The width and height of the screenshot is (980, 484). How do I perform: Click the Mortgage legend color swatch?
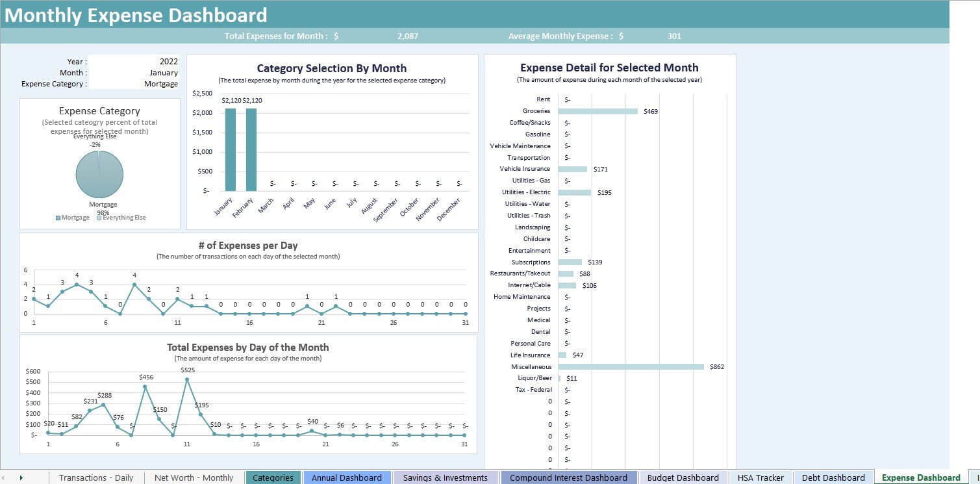click(x=57, y=218)
